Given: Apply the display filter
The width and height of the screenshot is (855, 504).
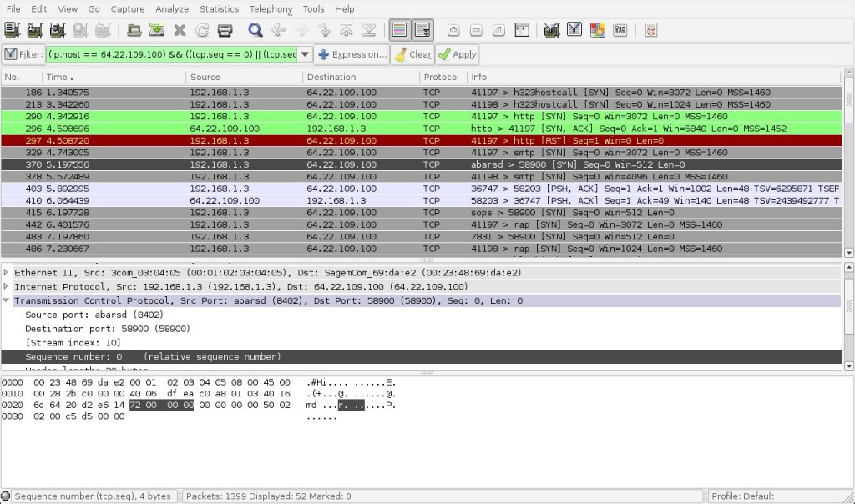Looking at the screenshot, I should (458, 54).
